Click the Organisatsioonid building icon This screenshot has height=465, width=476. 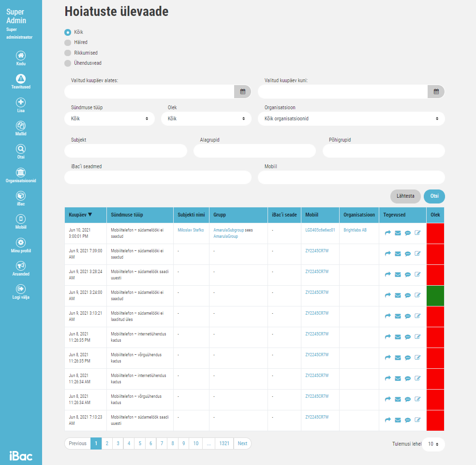pos(21,173)
